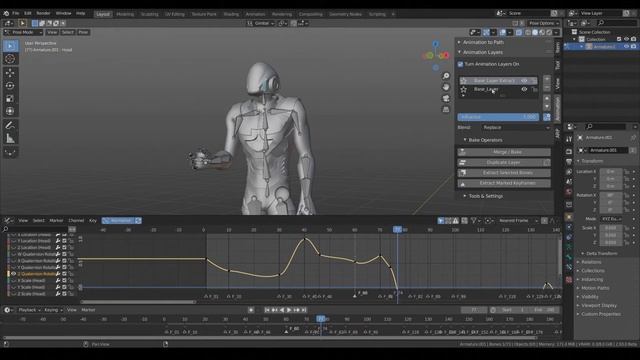
Task: Jump to start frame in timeline controls
Action: point(267,310)
